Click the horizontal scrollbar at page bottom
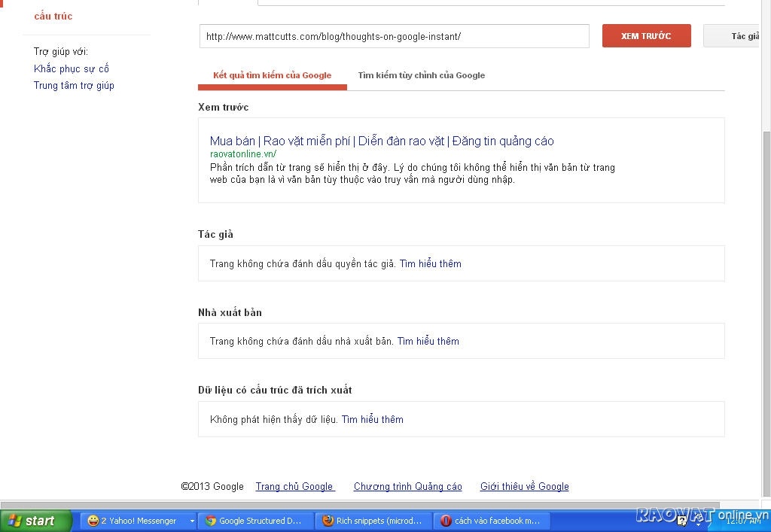 coord(360,506)
